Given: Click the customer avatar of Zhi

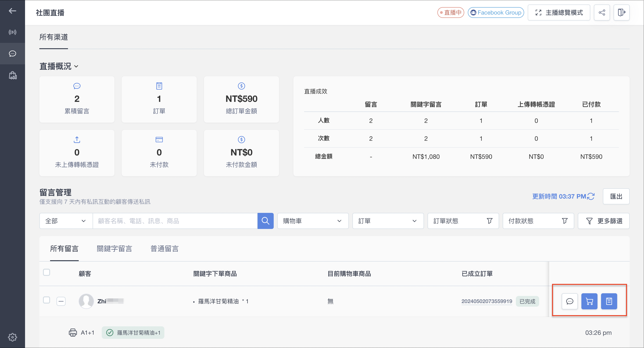Looking at the screenshot, I should click(x=86, y=301).
